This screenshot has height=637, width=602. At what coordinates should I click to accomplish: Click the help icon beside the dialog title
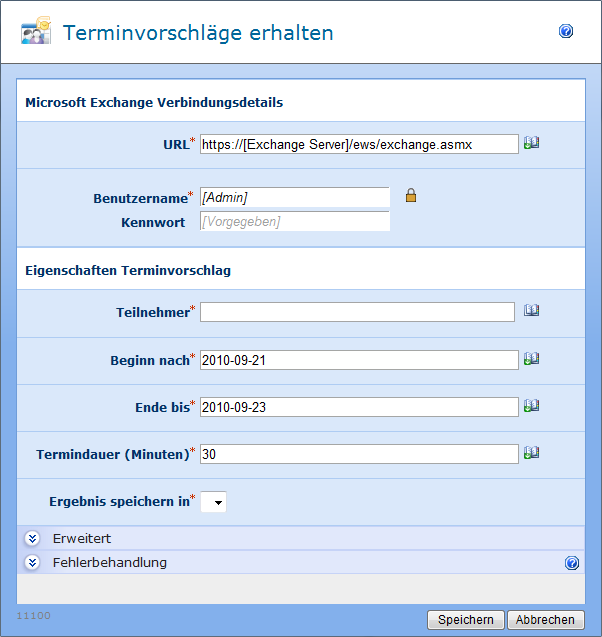[566, 32]
